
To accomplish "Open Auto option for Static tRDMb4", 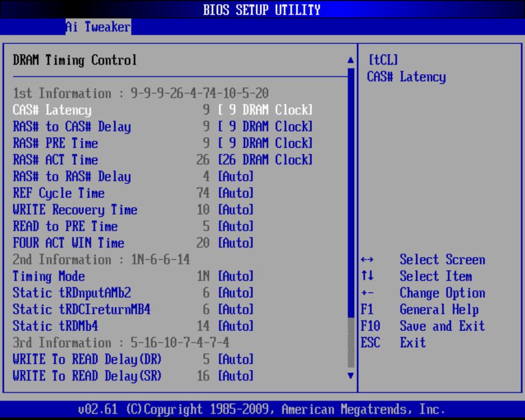I will point(236,326).
